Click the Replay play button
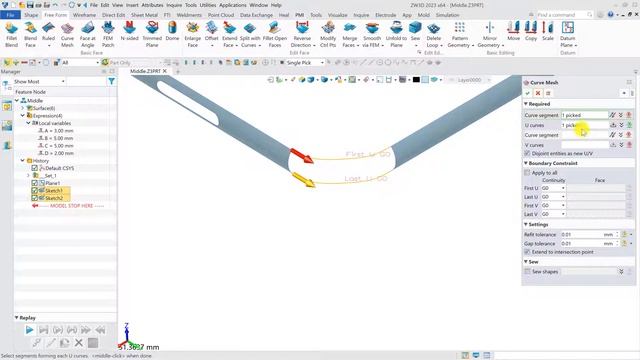Viewport: 640px width, 360px height. [x=29, y=330]
